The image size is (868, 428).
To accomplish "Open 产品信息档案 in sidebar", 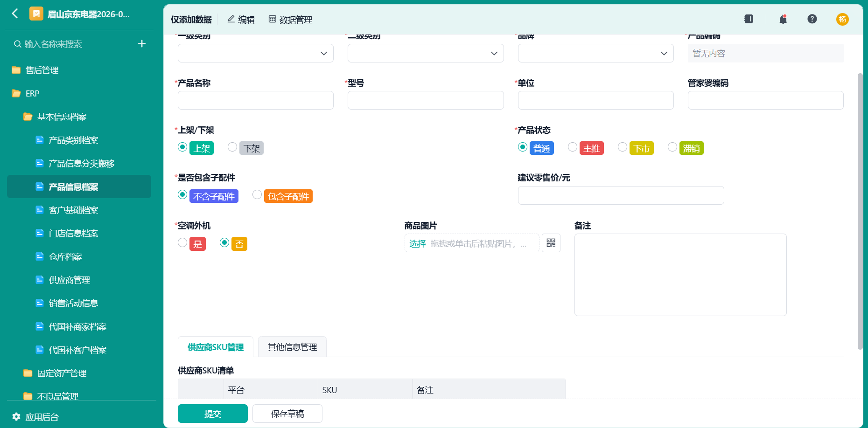I will 79,186.
